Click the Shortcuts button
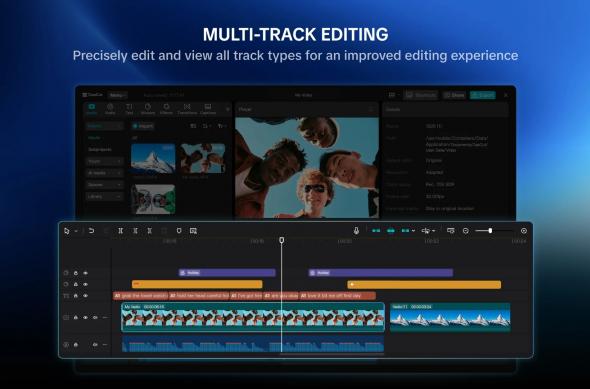The image size is (590, 389). point(421,95)
